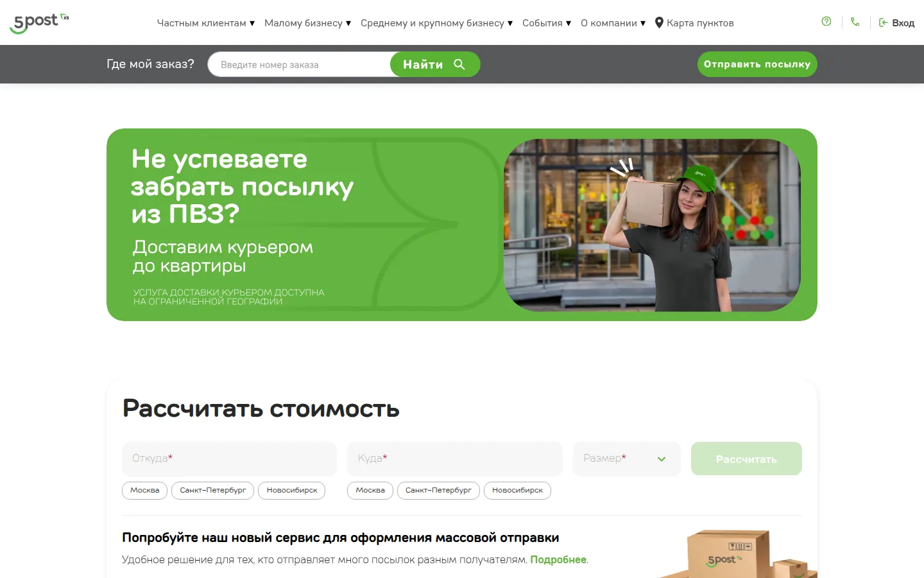Click the 5post logo
924x578 pixels.
coord(39,23)
